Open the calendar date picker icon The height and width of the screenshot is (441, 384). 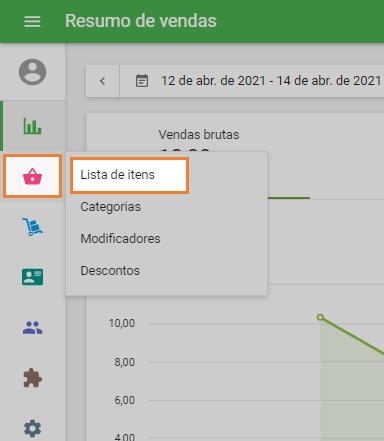142,81
